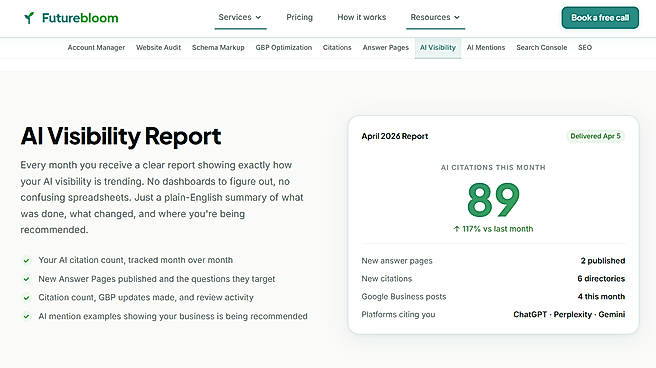Click the AI CITATIONS THIS MONTH label
Image resolution: width=656 pixels, height=368 pixels.
click(x=493, y=167)
